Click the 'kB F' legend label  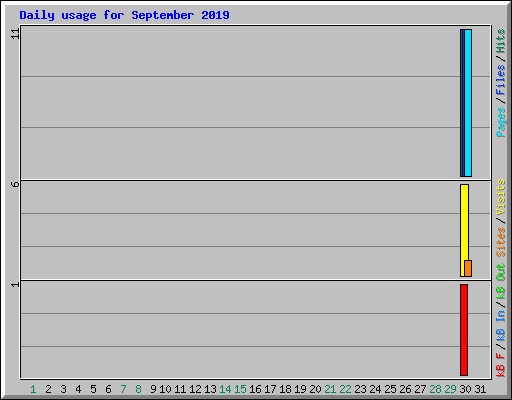pyautogui.click(x=501, y=365)
